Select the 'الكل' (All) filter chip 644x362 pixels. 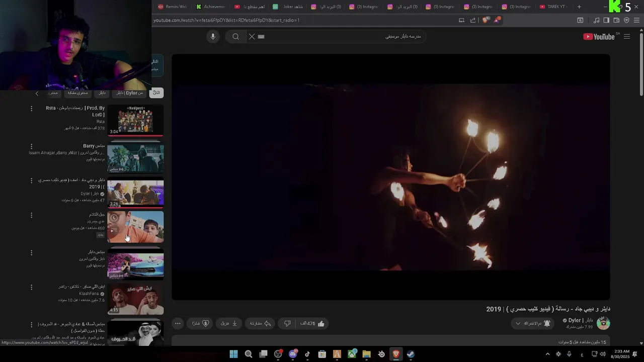point(156,93)
